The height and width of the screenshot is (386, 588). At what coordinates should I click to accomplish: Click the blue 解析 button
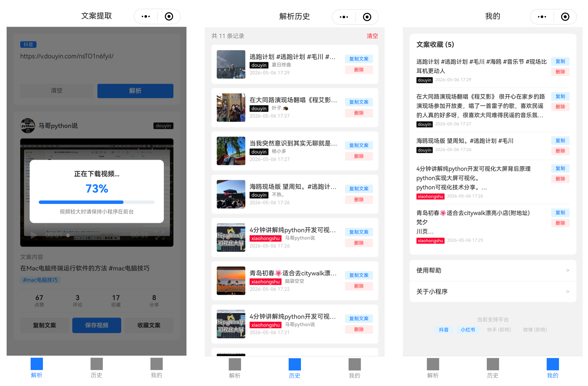coord(135,91)
